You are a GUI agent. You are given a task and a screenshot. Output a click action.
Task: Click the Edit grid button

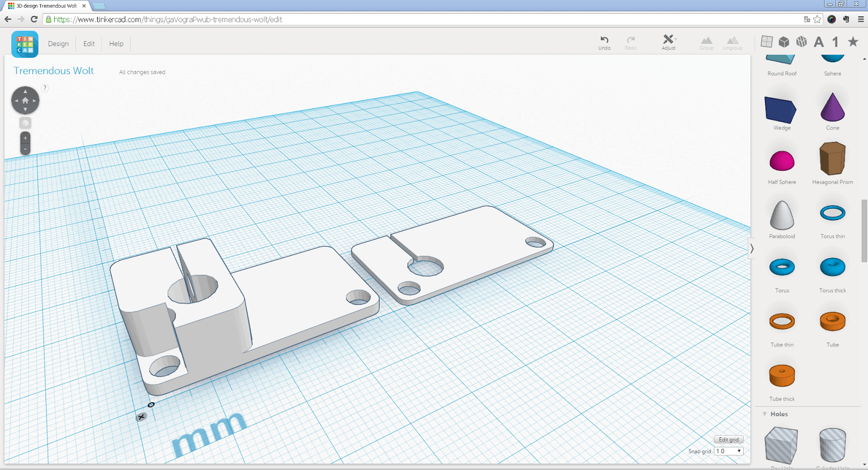(729, 440)
